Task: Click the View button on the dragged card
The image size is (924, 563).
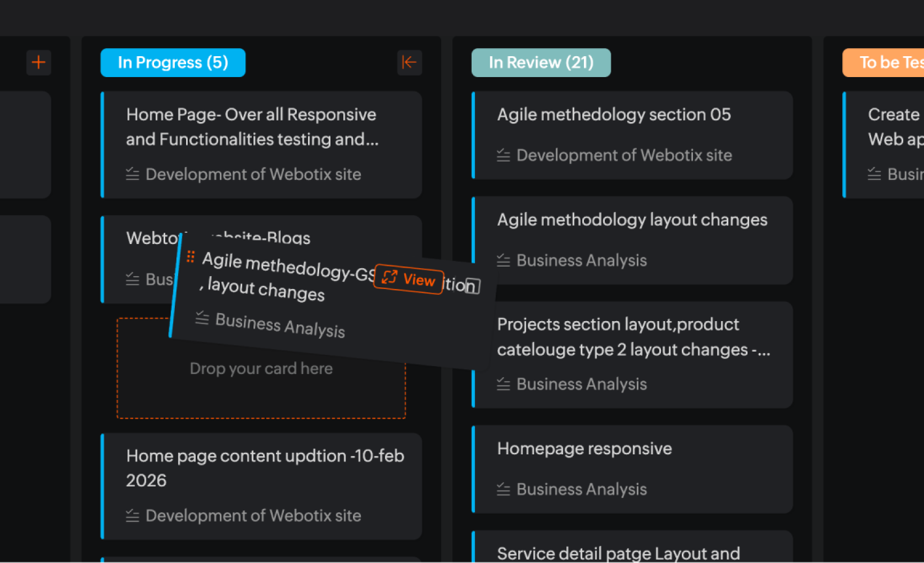Action: click(409, 279)
